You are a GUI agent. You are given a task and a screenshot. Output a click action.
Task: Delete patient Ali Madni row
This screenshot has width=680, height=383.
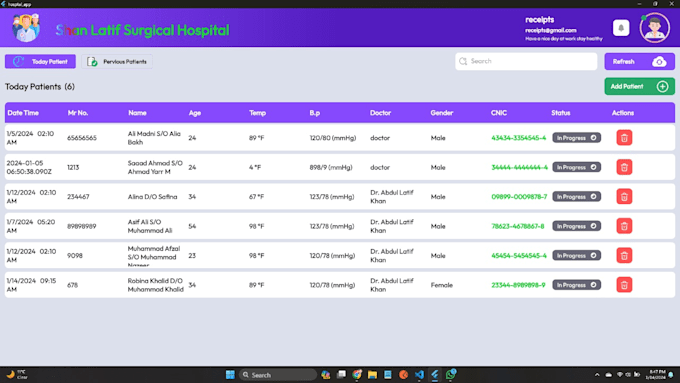point(624,138)
